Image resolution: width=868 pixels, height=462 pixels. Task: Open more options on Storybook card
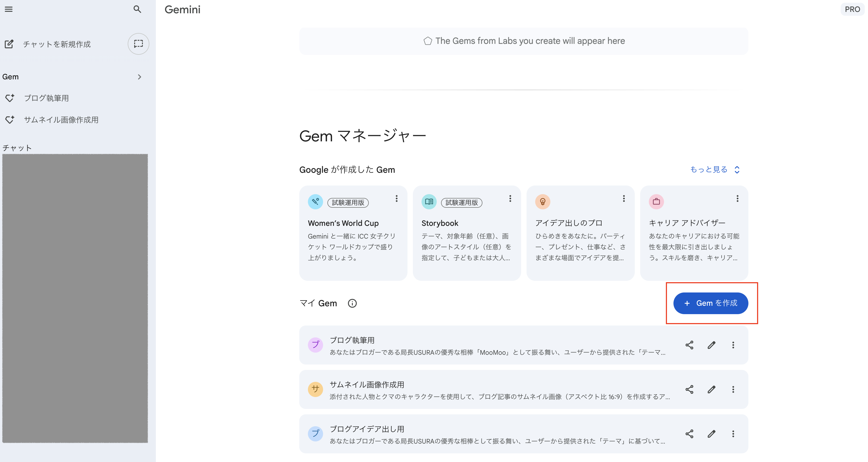[510, 199]
